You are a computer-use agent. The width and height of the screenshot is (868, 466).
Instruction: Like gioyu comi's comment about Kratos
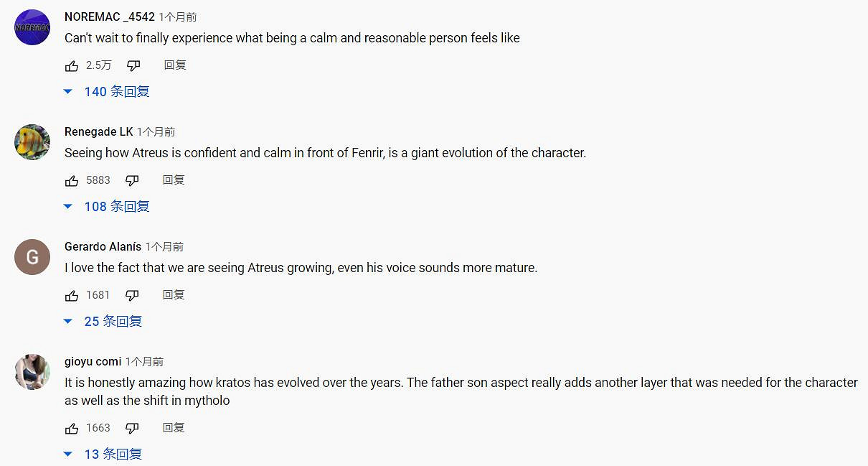tap(72, 428)
